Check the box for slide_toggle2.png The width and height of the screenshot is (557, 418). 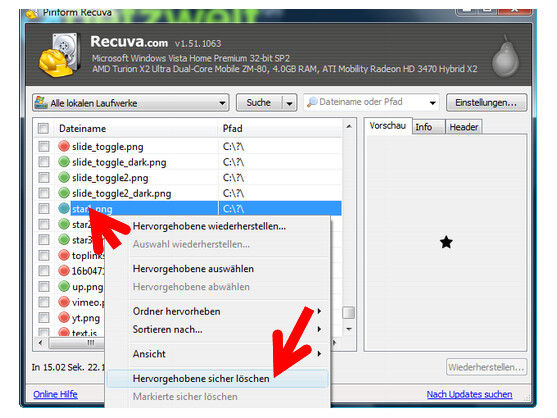pyautogui.click(x=44, y=178)
